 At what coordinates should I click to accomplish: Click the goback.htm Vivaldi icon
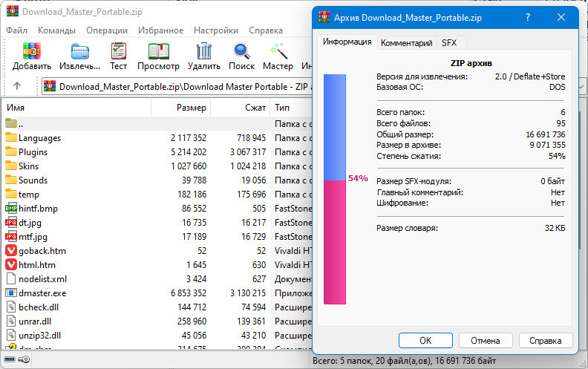11,250
